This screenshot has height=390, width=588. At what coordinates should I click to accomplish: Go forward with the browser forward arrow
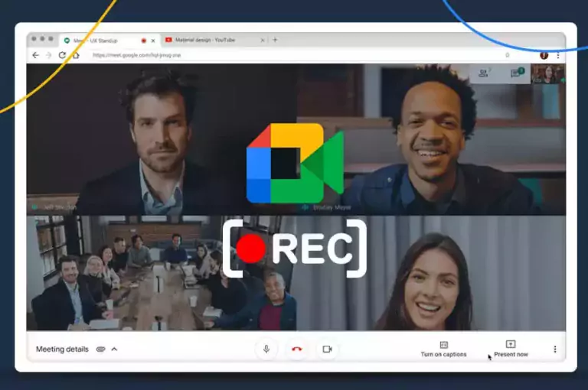tap(49, 56)
